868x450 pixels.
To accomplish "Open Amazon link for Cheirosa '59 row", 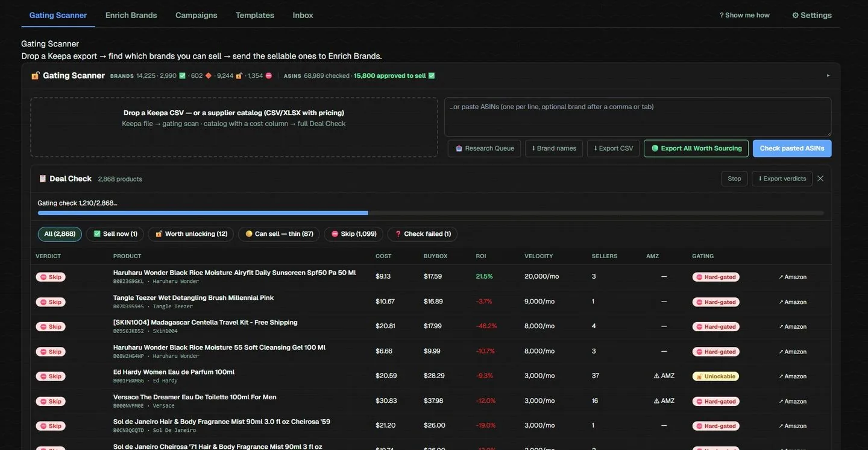I will (x=793, y=426).
